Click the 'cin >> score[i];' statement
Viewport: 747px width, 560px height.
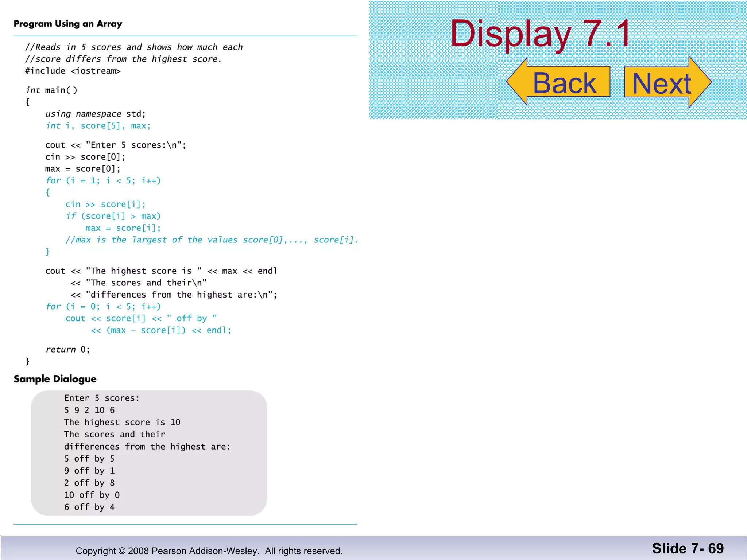pos(105,204)
